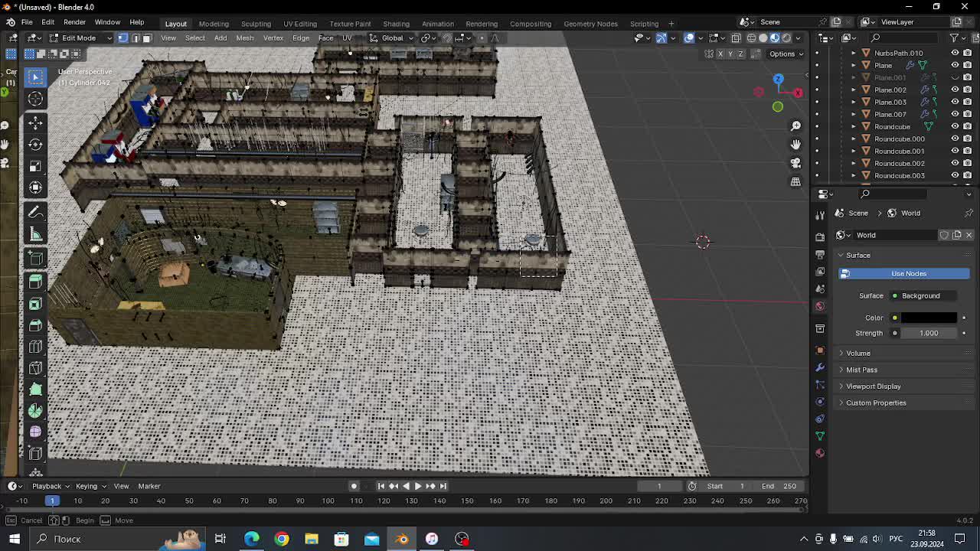Viewport: 980px width, 551px height.
Task: Disable Roundcube.002 in renders camera icon
Action: pyautogui.click(x=967, y=163)
